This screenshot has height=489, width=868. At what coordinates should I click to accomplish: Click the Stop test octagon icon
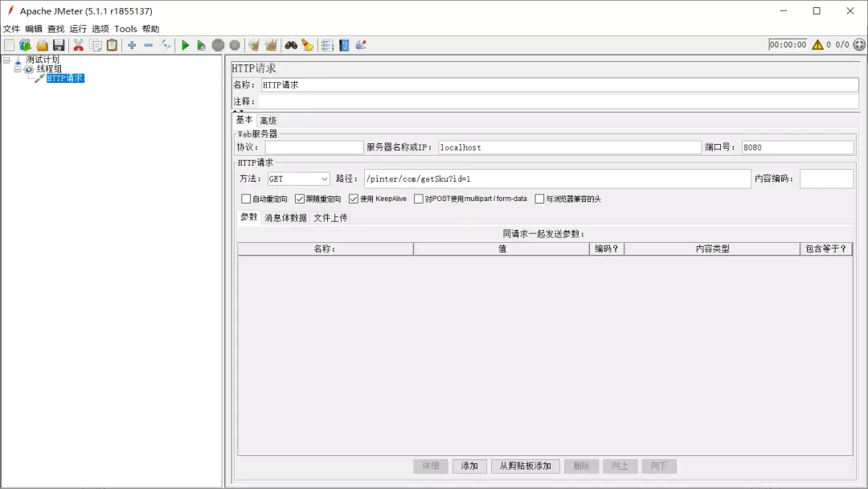tap(218, 45)
